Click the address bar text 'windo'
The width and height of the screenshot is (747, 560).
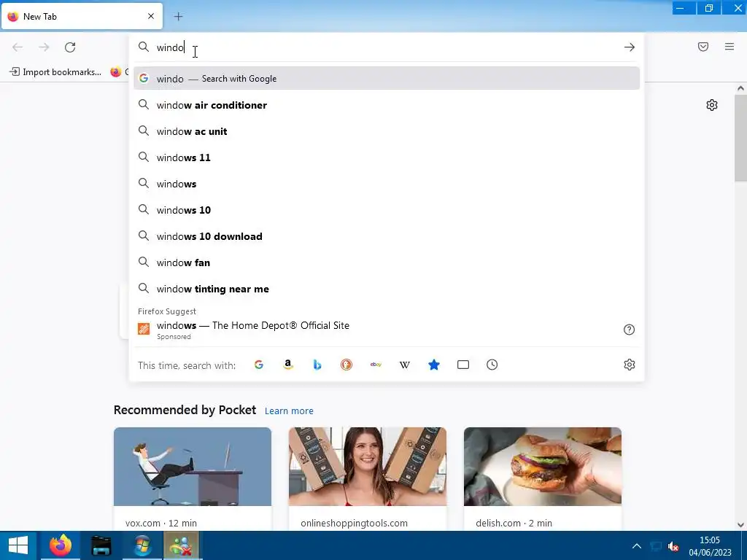click(170, 47)
